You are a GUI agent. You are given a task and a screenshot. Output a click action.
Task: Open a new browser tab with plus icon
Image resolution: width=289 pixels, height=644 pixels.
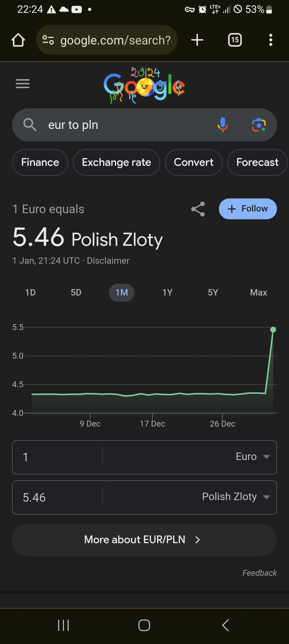point(197,40)
